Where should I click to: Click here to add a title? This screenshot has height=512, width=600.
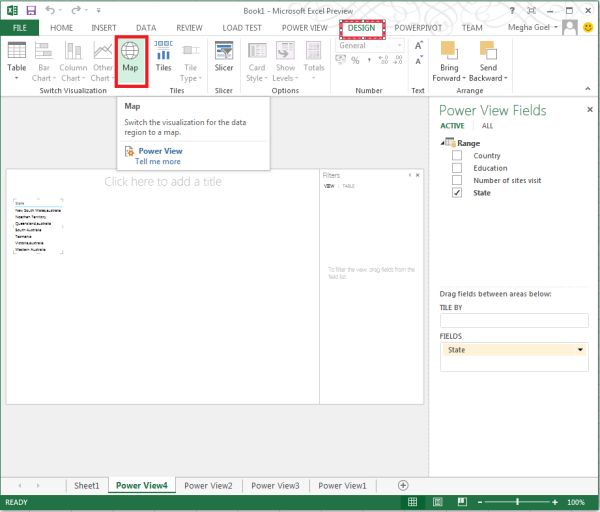(x=163, y=181)
